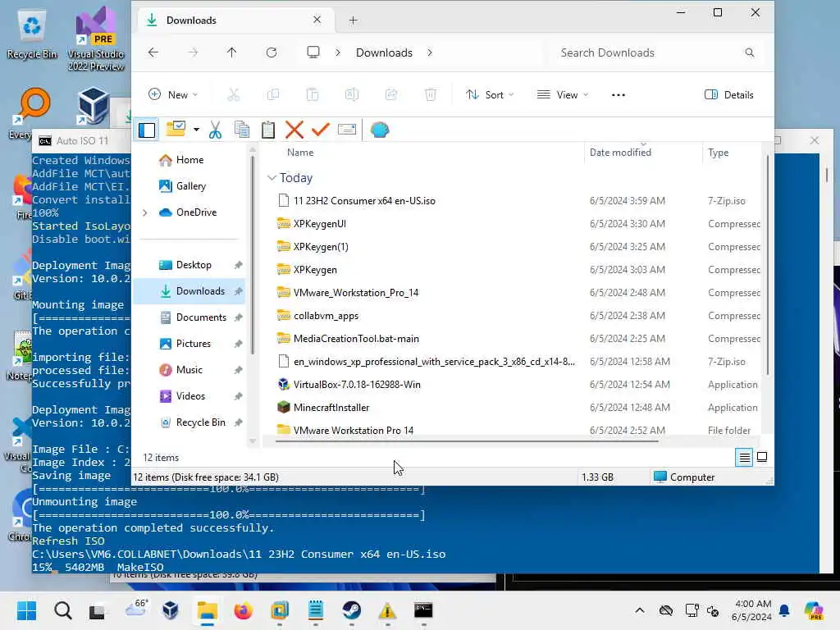Collapse the Today group
Image resolution: width=840 pixels, height=630 pixels.
272,178
